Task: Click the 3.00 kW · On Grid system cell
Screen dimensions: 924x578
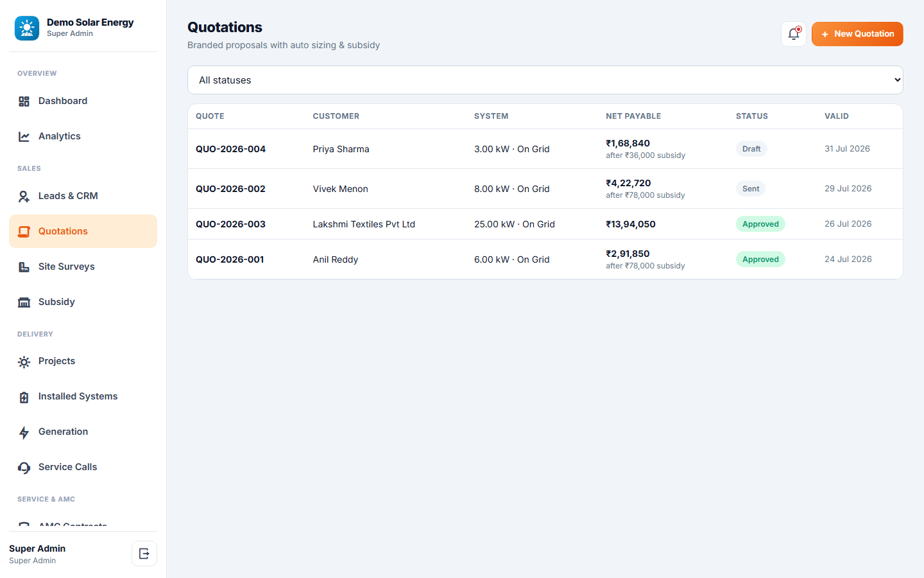Action: [511, 149]
